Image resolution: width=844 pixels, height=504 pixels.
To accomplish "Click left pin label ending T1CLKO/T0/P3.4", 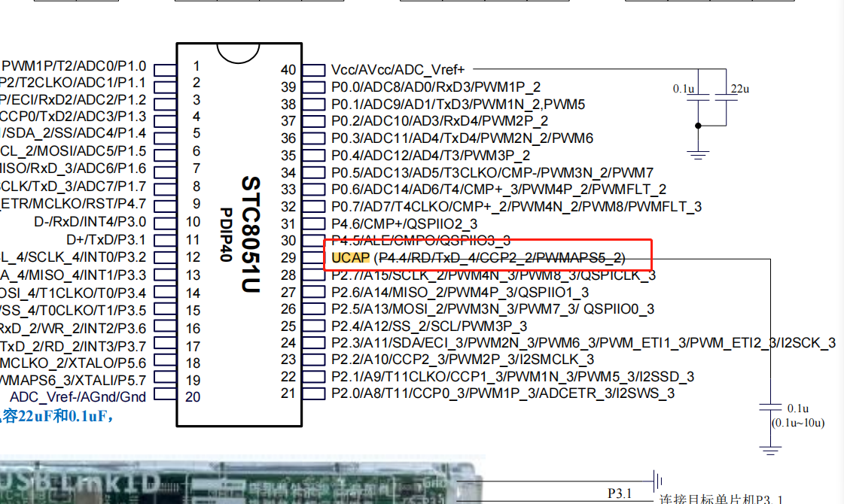I will point(73,293).
